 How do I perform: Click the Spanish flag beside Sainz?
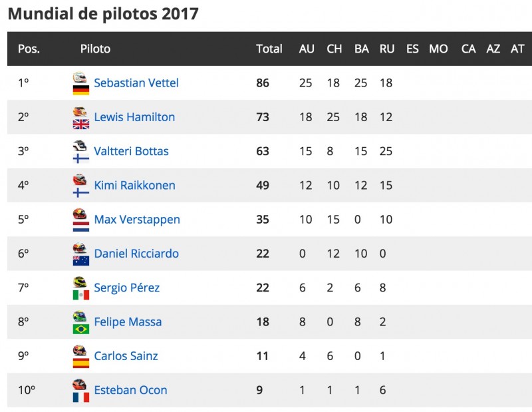(81, 363)
